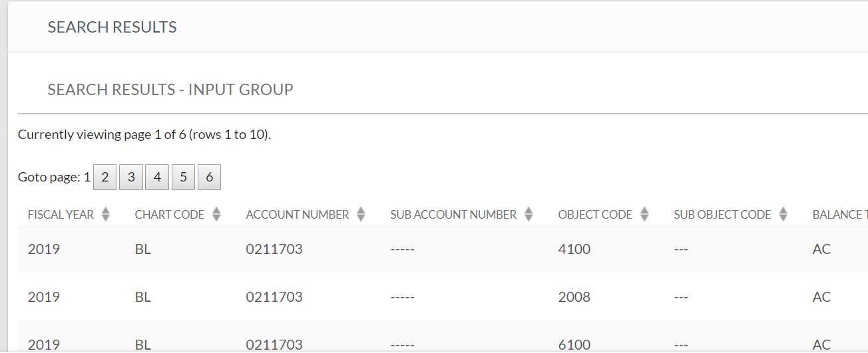The image size is (868, 353).
Task: Click Sub Object Code sort arrows icon
Action: tap(783, 215)
